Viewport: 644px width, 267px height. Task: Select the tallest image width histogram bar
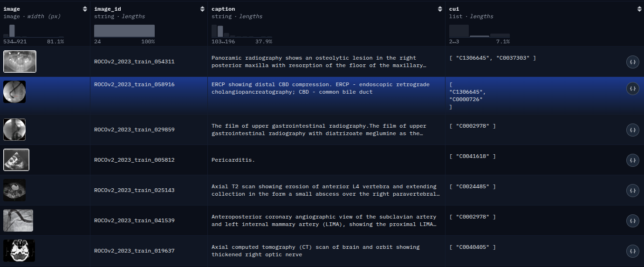click(12, 31)
